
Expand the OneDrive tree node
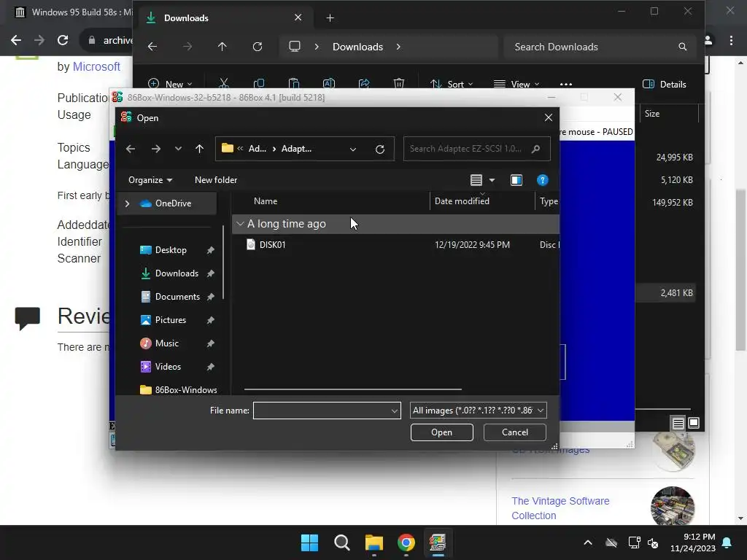pyautogui.click(x=127, y=203)
